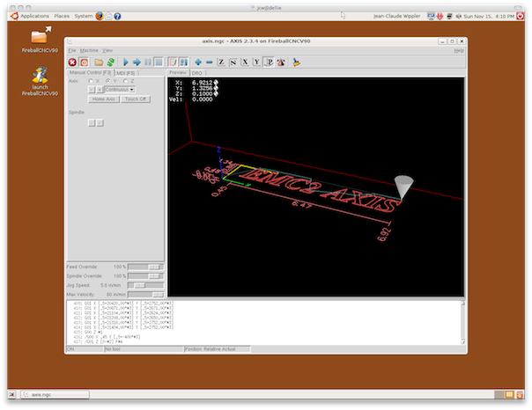The height and width of the screenshot is (410, 532).
Task: Reload the current file
Action: coord(111,62)
